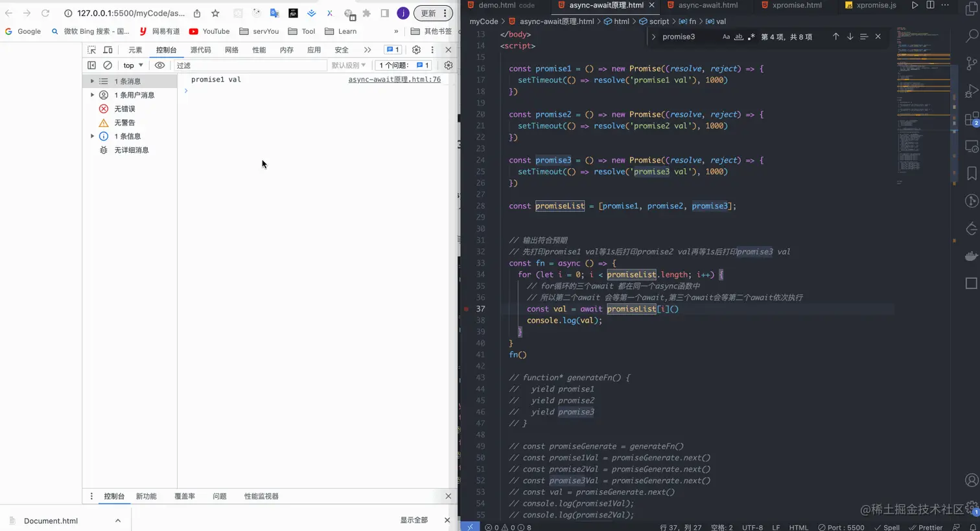
Task: Switch to the 应用 tab
Action: coord(314,50)
